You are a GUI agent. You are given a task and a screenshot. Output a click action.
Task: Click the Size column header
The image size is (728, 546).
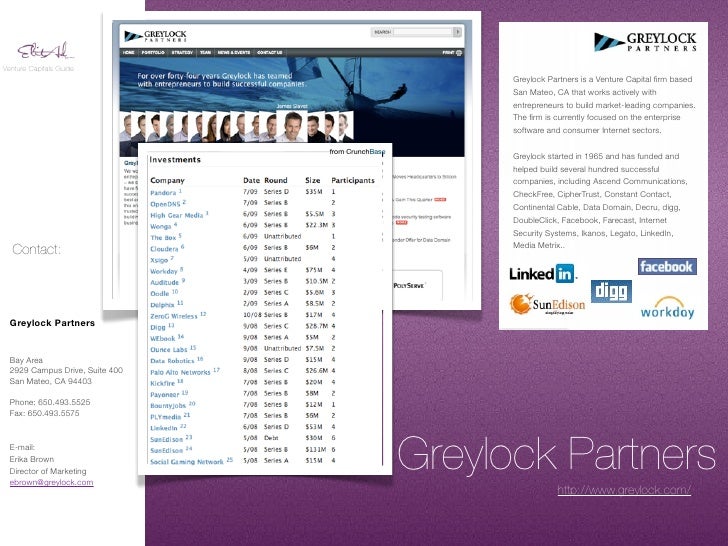(312, 180)
